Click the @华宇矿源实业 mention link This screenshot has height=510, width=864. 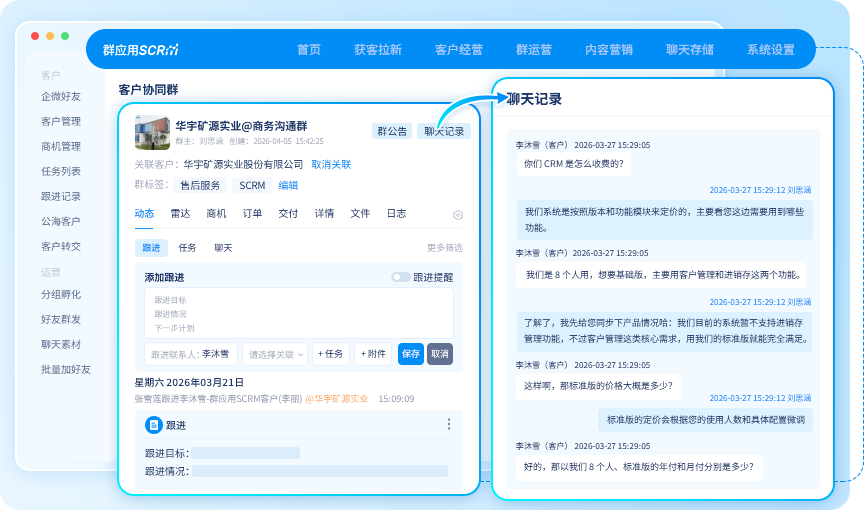click(x=337, y=399)
